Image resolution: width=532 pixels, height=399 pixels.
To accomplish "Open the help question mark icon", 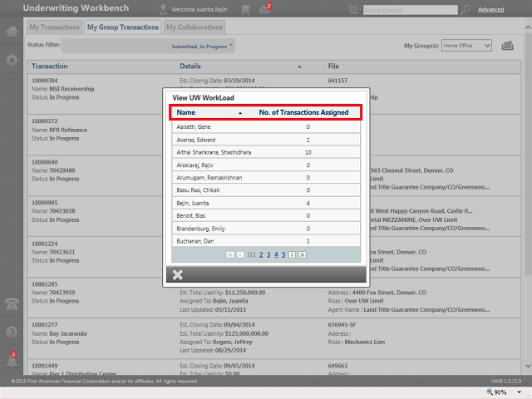I will coord(12,332).
